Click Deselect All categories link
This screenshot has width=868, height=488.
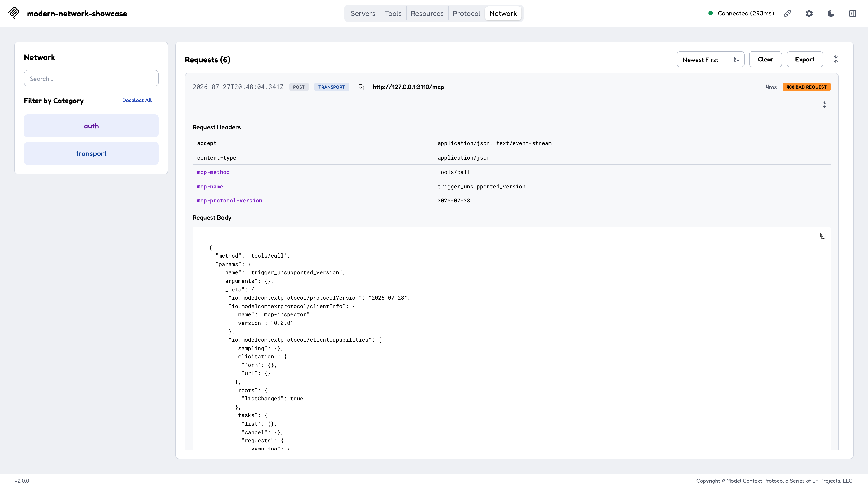pos(137,100)
